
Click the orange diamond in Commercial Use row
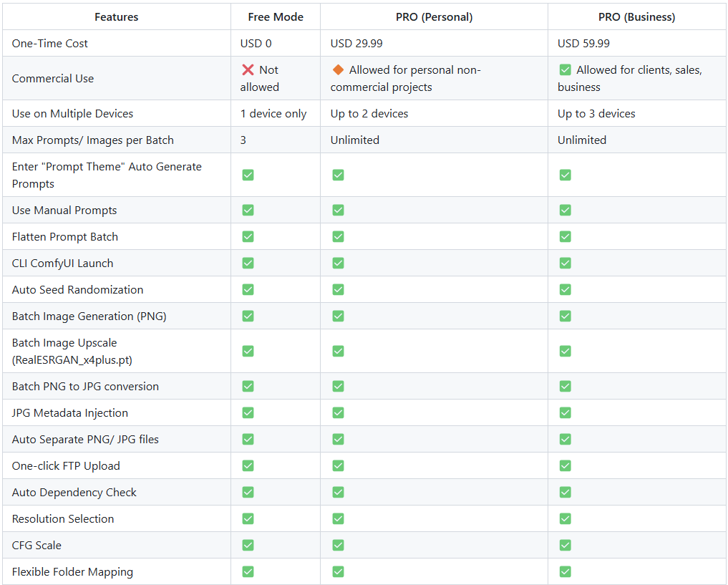pyautogui.click(x=338, y=70)
